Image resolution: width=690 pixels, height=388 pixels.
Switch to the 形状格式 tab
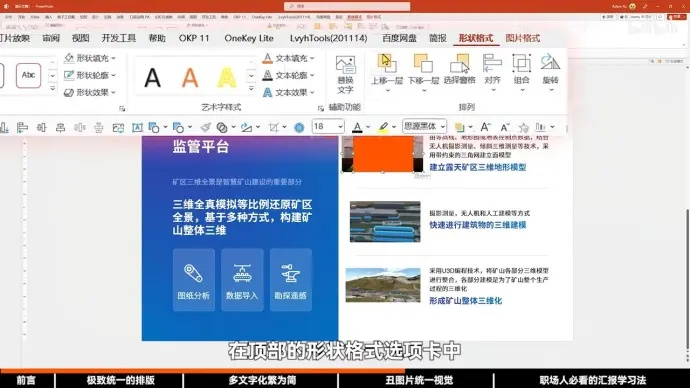point(476,38)
